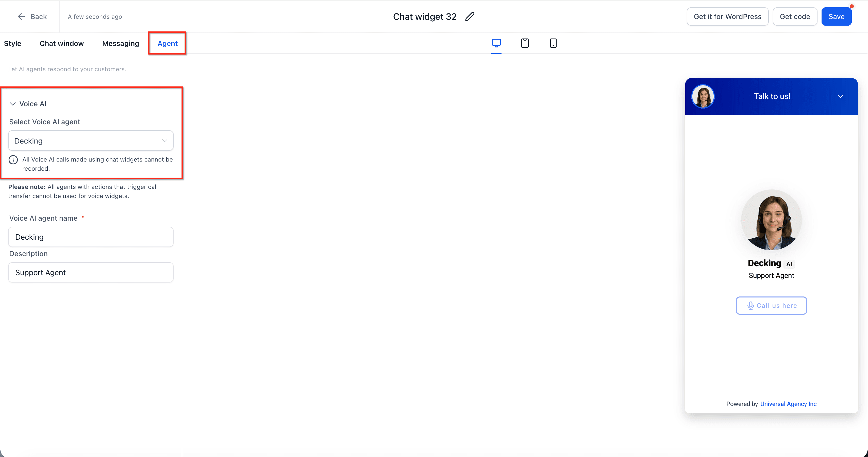The width and height of the screenshot is (868, 457).
Task: Minimize widget with header chevron
Action: pyautogui.click(x=840, y=96)
